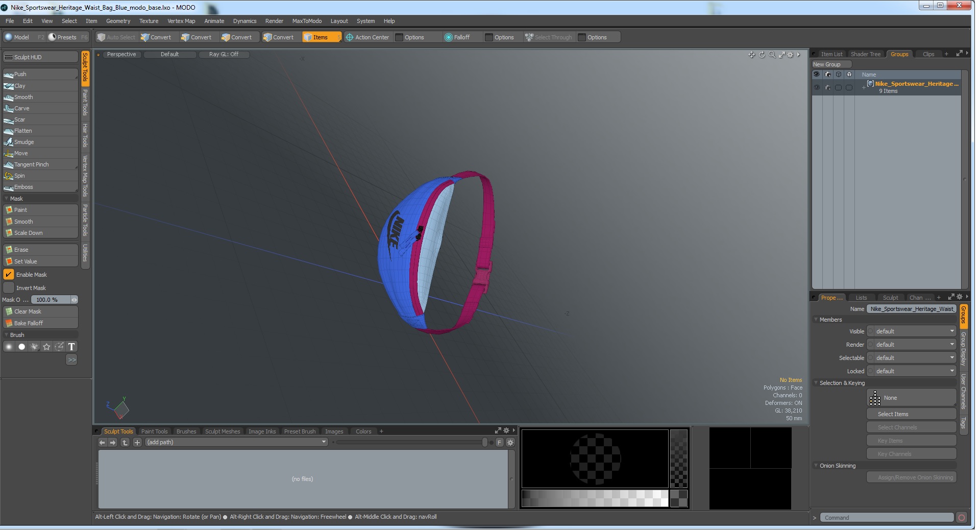Open the Locked members dropdown
The image size is (980, 531).
[912, 371]
